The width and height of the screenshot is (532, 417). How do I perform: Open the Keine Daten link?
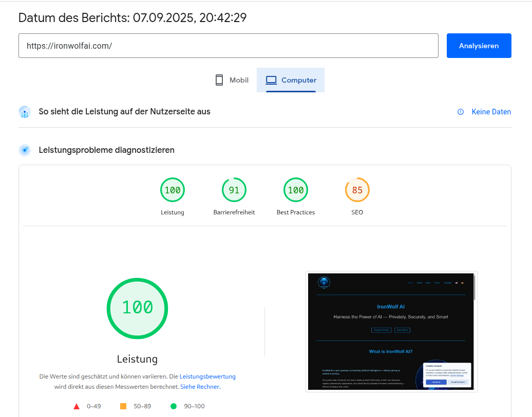coord(490,112)
